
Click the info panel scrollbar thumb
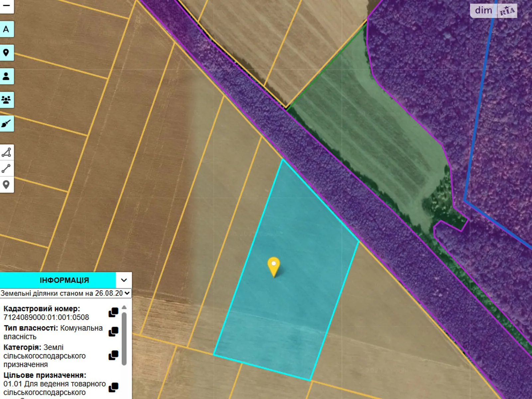[124, 338]
